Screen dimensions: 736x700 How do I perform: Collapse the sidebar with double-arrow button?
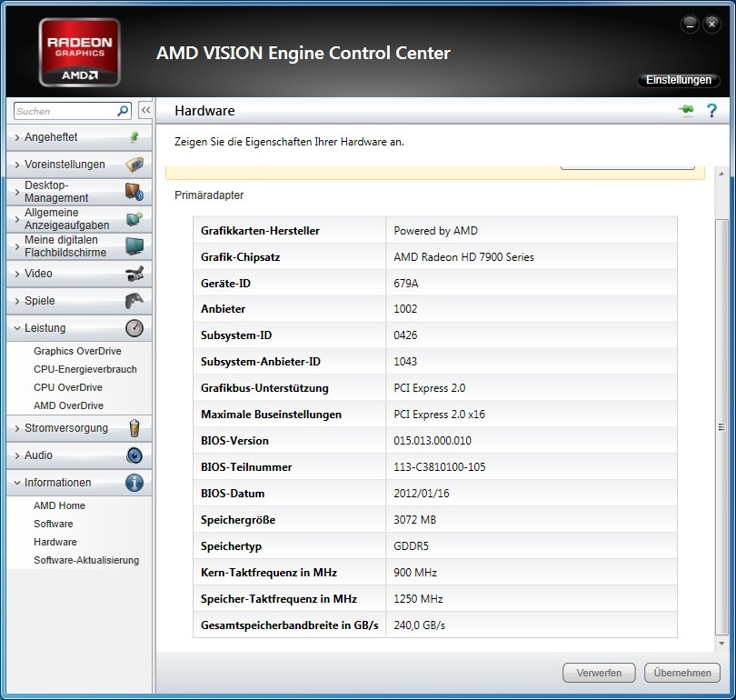click(x=145, y=111)
